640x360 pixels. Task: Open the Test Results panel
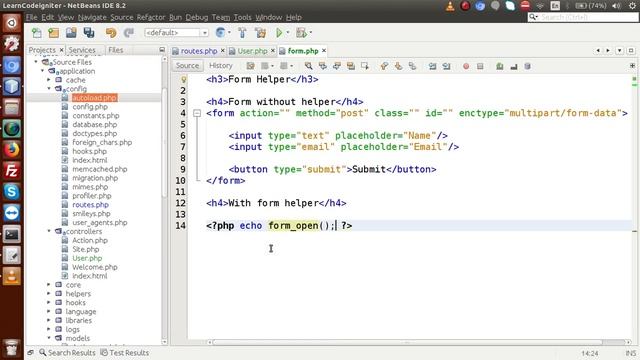click(125, 353)
